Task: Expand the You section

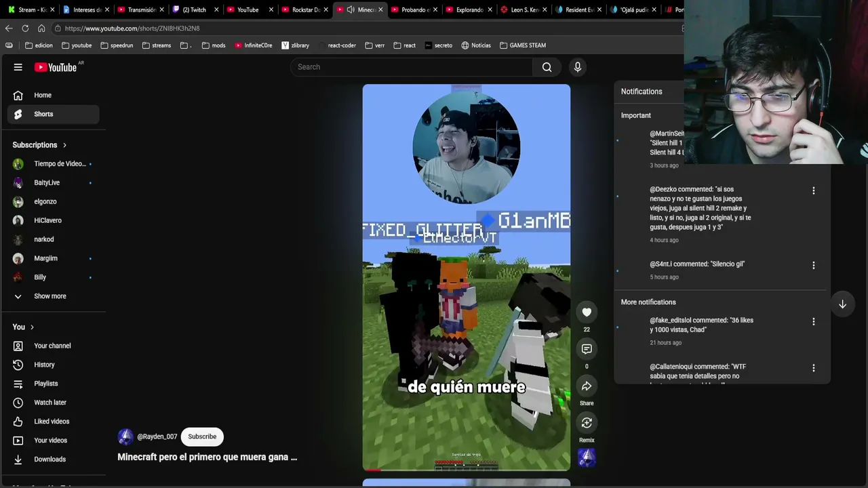Action: pyautogui.click(x=24, y=327)
